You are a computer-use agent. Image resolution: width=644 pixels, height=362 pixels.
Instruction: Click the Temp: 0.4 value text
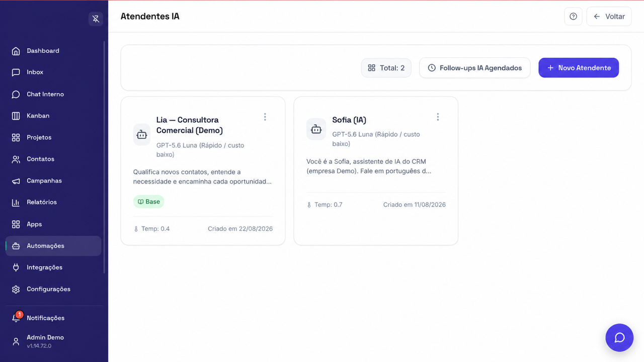(x=155, y=229)
